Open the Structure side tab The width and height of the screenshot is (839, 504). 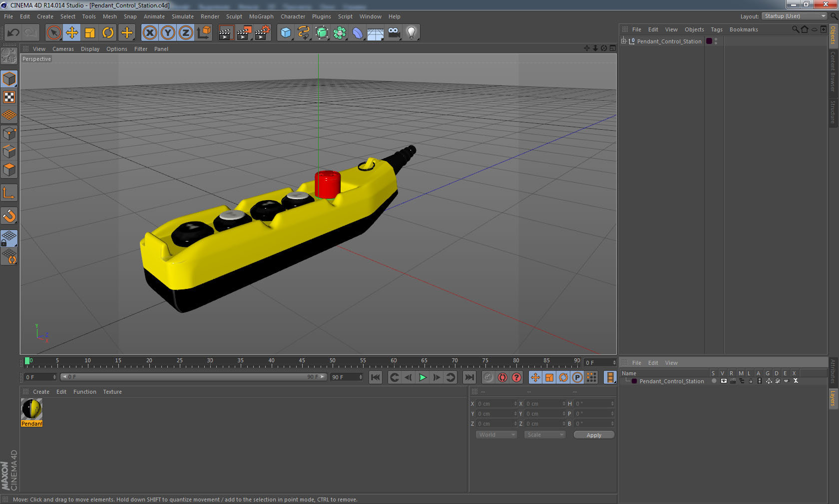[x=833, y=112]
